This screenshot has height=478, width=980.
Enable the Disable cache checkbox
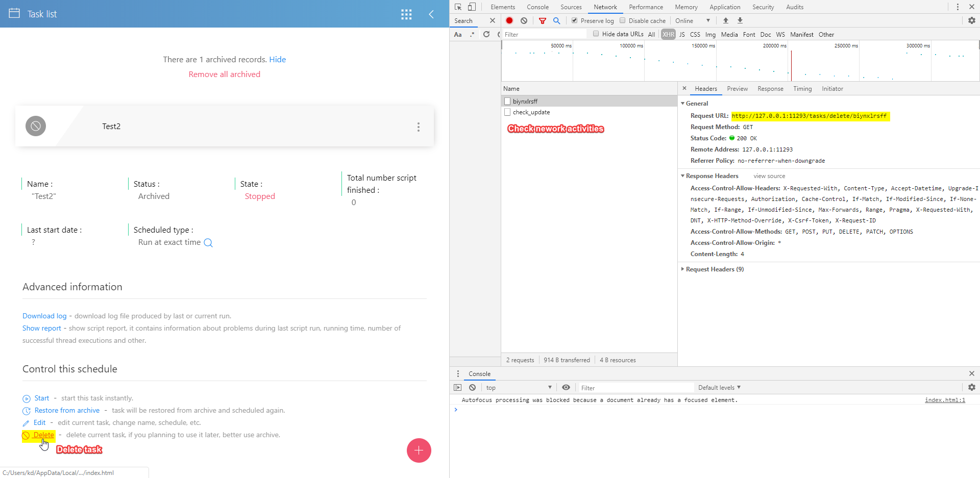click(x=623, y=21)
